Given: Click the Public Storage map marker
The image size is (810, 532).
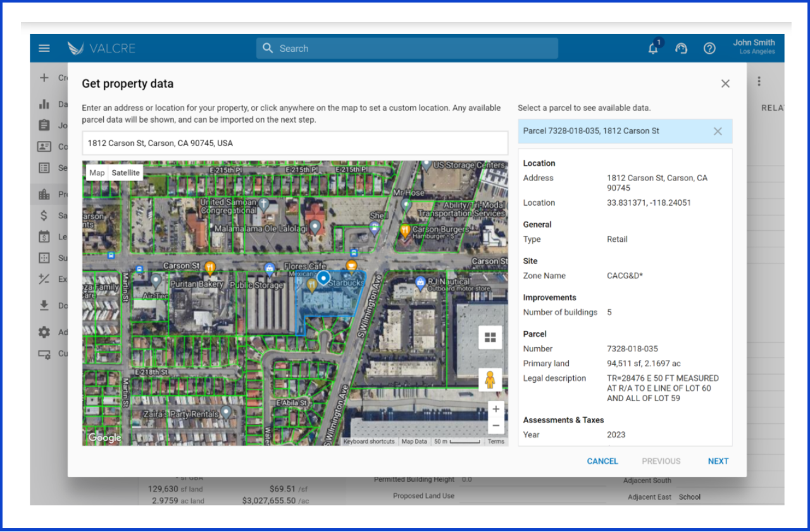Looking at the screenshot, I should point(270,271).
